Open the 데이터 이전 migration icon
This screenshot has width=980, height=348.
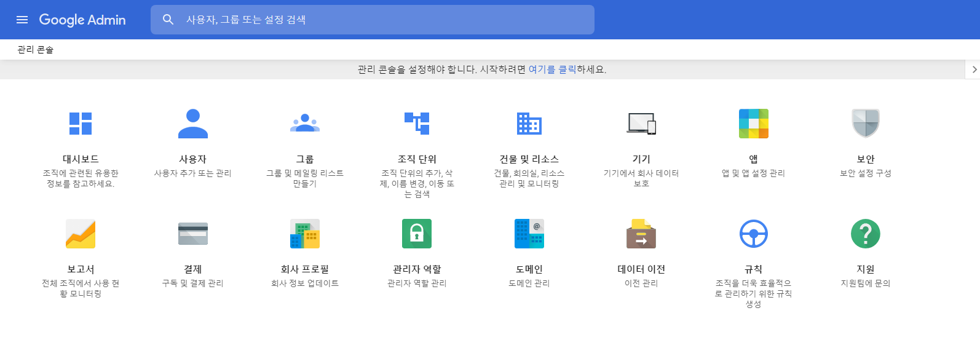pos(641,234)
